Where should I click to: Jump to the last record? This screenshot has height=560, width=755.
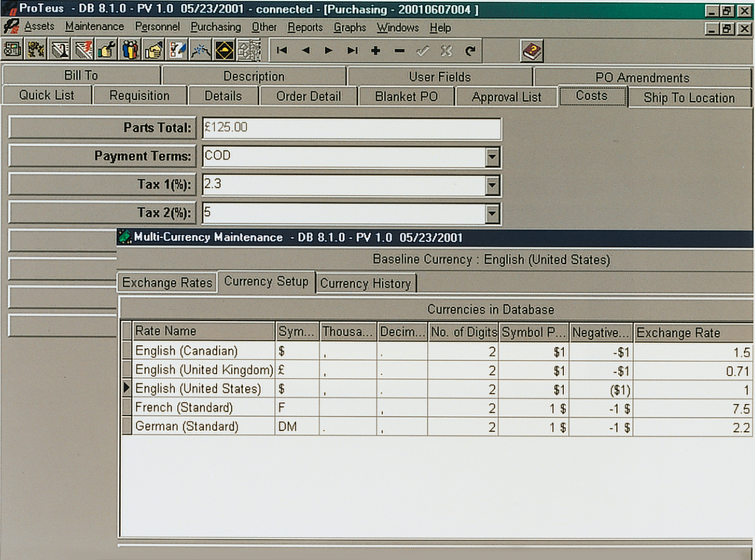click(352, 51)
